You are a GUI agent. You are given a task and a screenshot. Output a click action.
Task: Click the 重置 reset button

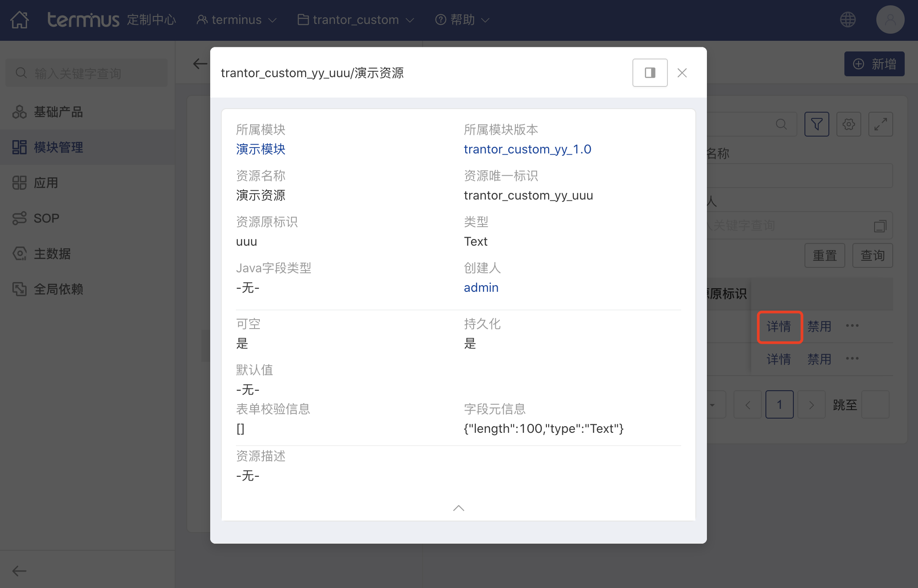(824, 255)
